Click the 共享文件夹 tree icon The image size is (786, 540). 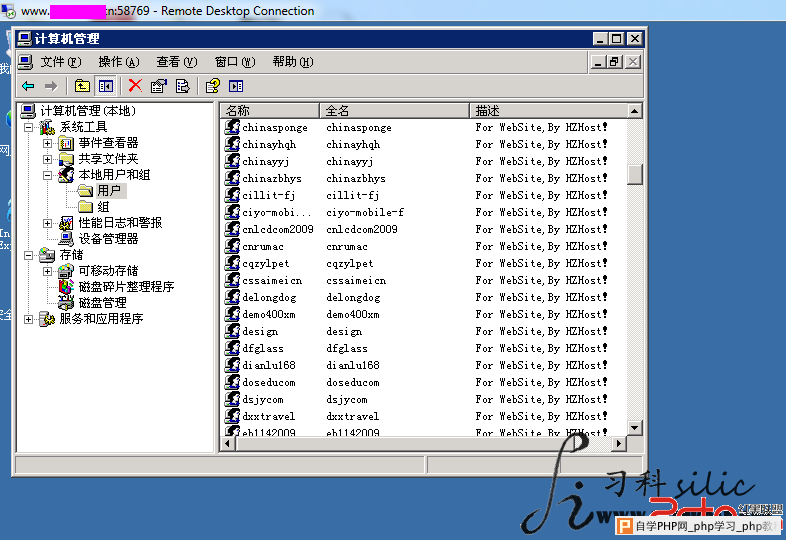(66, 159)
